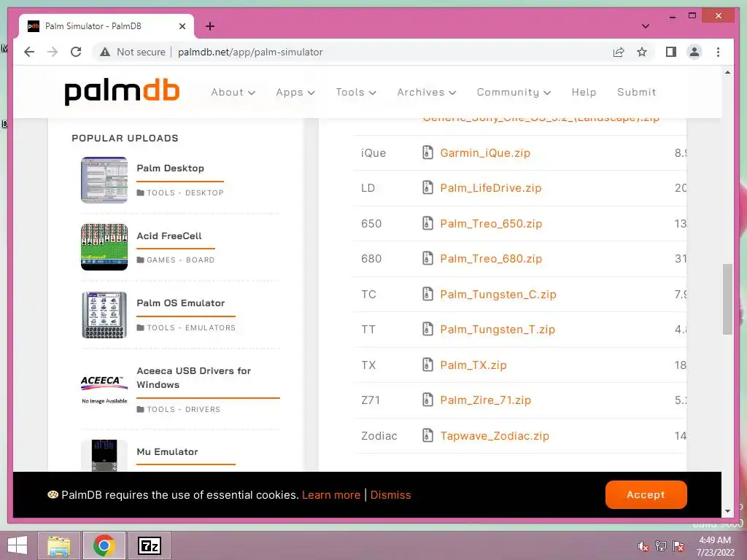Open Palm Desktop upload title
This screenshot has width=747, height=560.
[x=170, y=168]
